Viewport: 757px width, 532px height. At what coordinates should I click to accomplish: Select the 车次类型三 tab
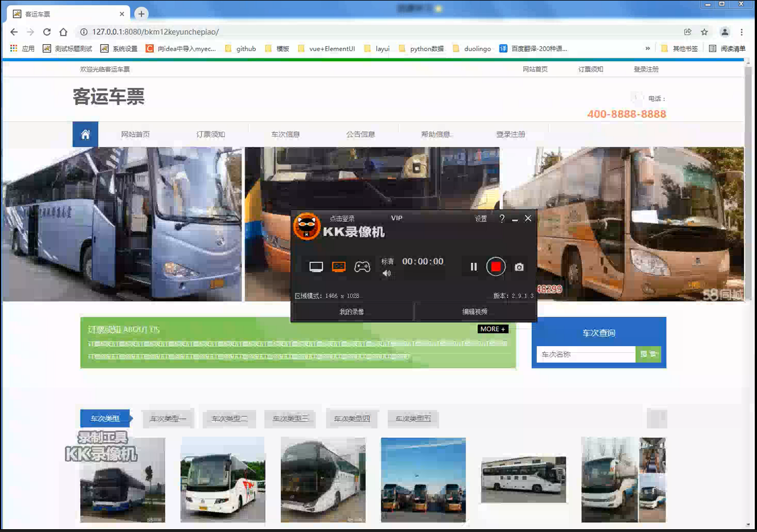290,419
